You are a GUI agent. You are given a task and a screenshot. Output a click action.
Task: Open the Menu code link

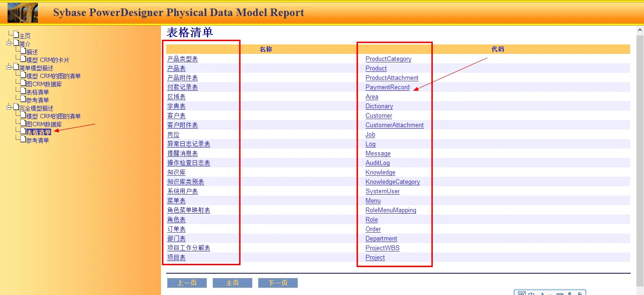tap(373, 201)
